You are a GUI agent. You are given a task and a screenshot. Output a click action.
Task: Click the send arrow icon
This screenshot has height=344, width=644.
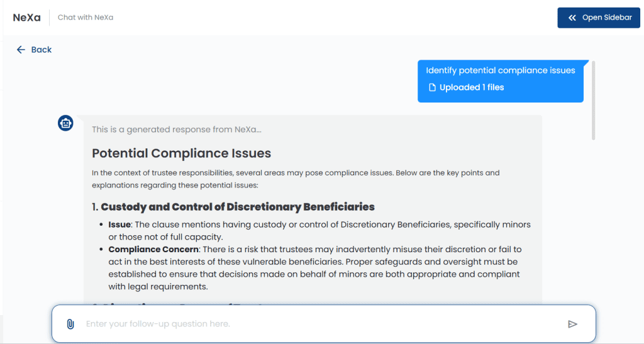coord(572,325)
